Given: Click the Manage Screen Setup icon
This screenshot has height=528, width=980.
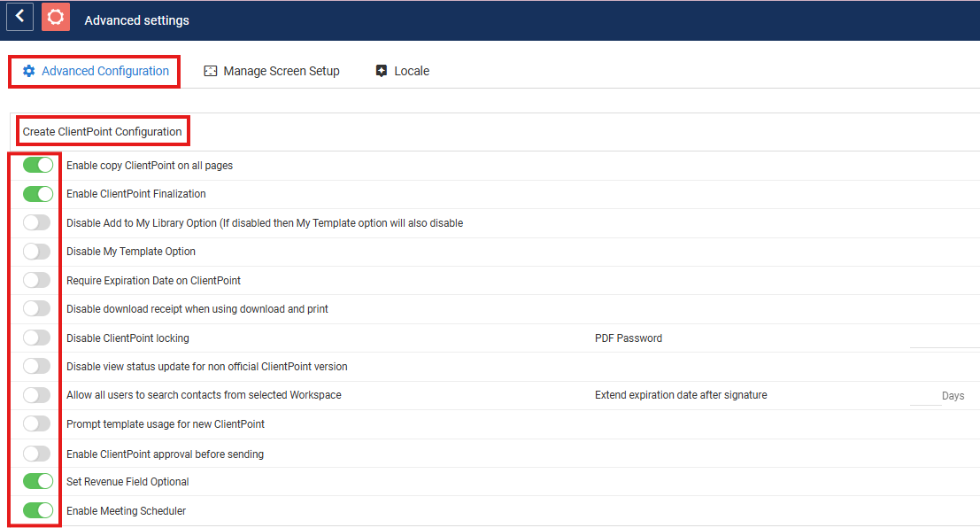Looking at the screenshot, I should (x=211, y=72).
